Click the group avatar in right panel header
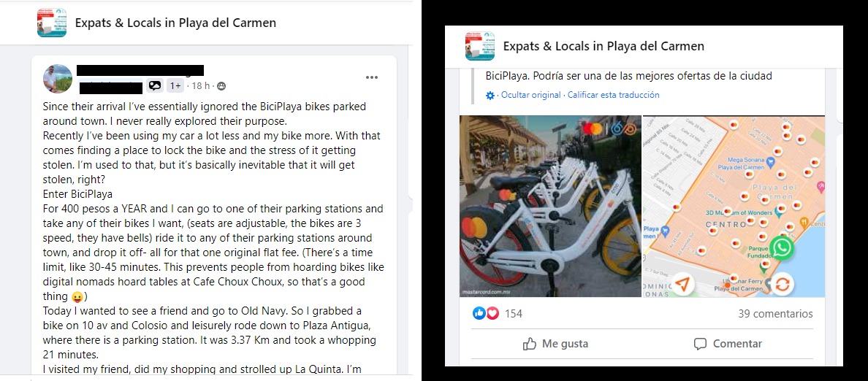Viewport: 868px width, 381px height. (x=480, y=46)
